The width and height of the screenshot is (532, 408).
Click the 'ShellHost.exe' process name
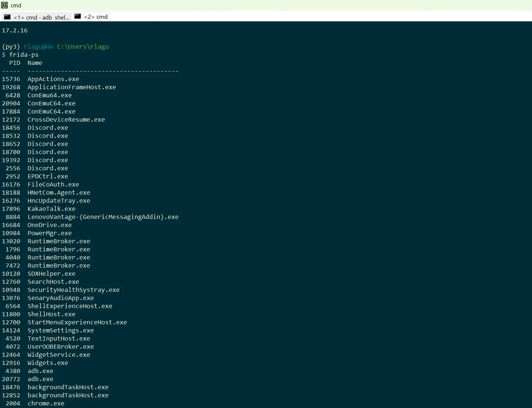click(x=52, y=314)
